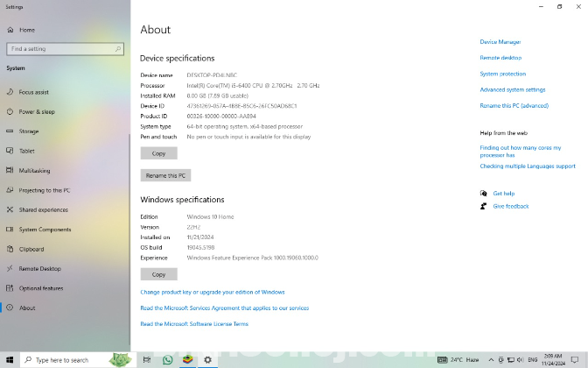Open the clock and calendar flyout
The image size is (588, 368).
pos(553,360)
